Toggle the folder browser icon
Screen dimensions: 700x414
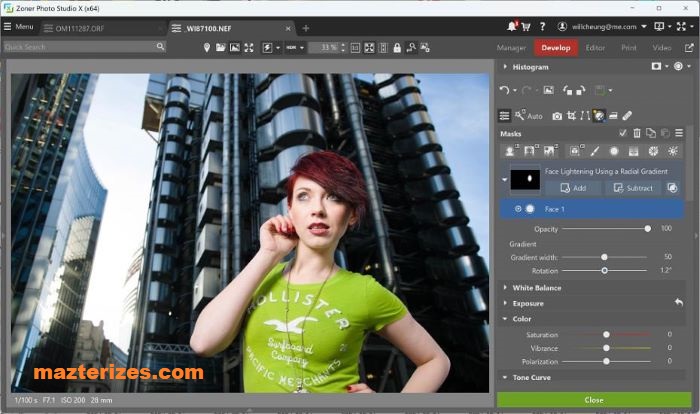tap(221, 48)
